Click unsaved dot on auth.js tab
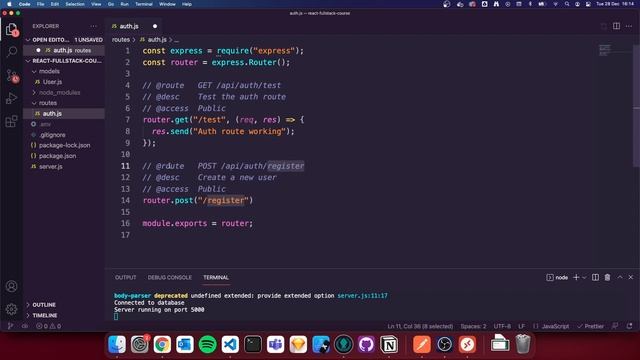This screenshot has height=360, width=640. [x=155, y=26]
